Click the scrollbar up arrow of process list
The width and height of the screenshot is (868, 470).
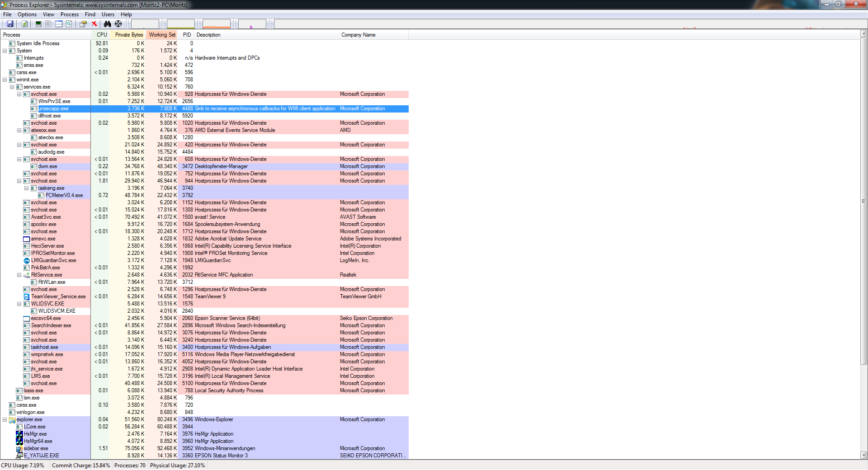(863, 33)
